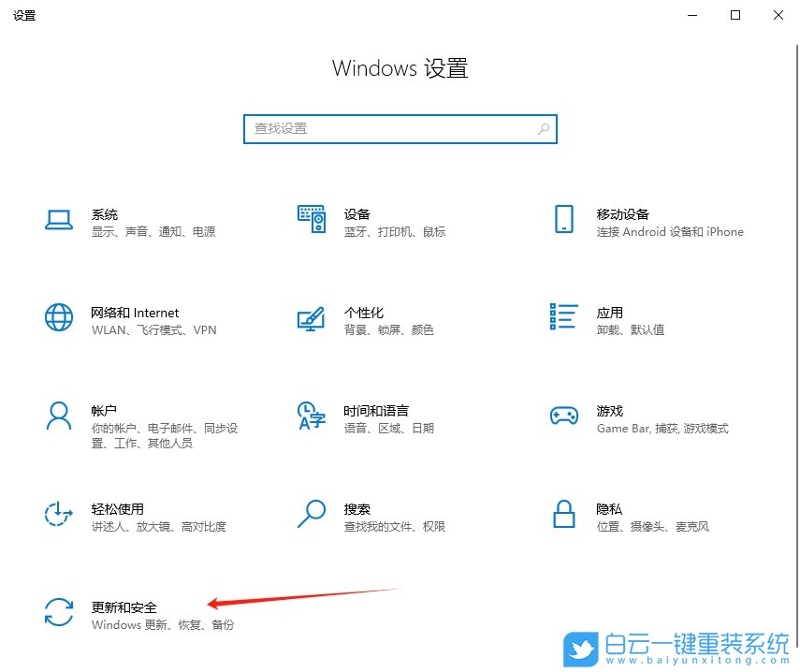This screenshot has width=800, height=672.
Task: Click the search magnifier in 查找设置 box
Action: point(543,128)
